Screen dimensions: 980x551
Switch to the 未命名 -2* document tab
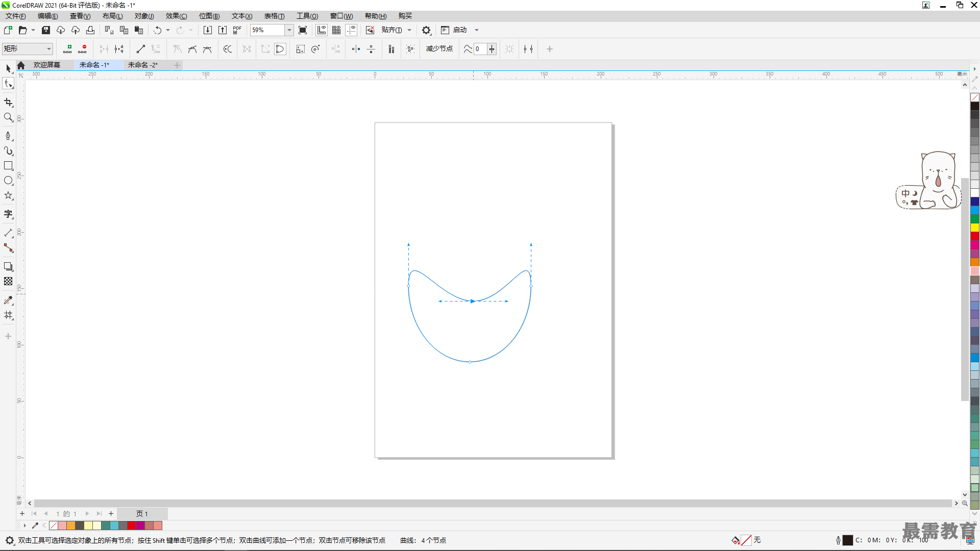click(143, 65)
